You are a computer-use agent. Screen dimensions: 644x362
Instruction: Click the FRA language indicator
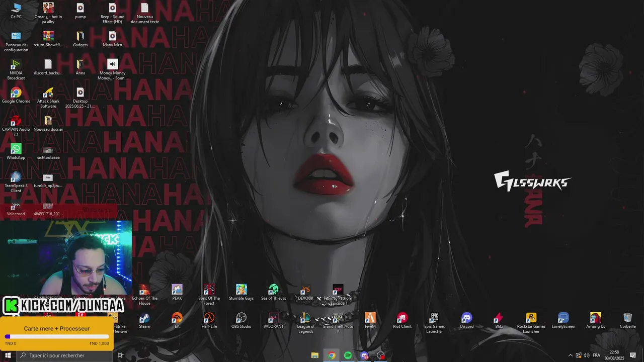point(597,355)
